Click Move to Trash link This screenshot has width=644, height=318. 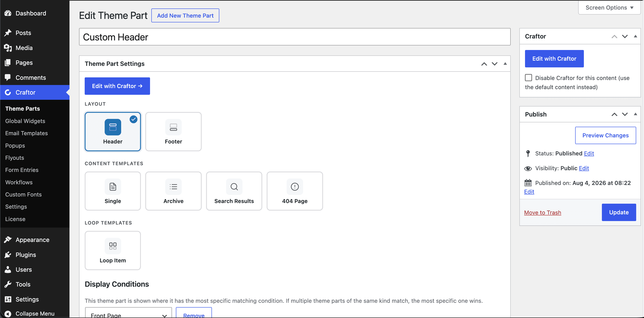(x=543, y=213)
